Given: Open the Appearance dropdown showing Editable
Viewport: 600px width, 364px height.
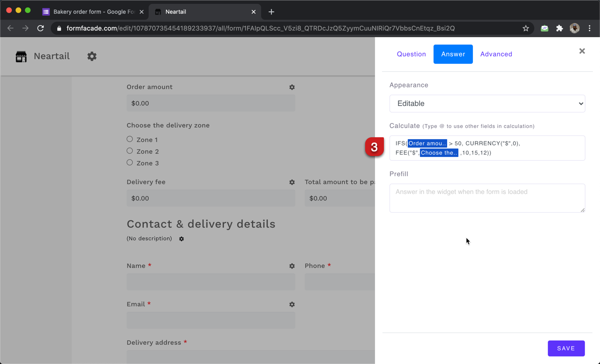Looking at the screenshot, I should (x=487, y=104).
